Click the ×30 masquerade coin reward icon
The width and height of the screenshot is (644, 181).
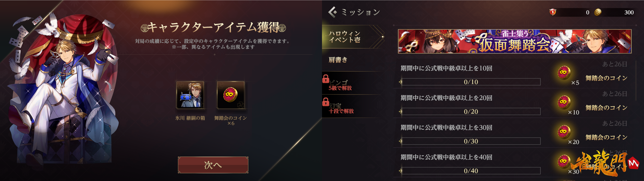click(564, 161)
